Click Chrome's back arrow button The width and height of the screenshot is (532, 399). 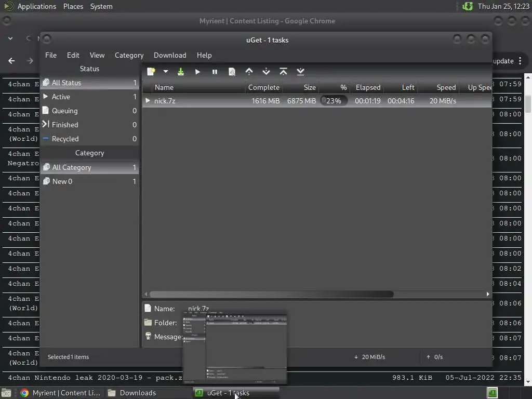tap(11, 61)
